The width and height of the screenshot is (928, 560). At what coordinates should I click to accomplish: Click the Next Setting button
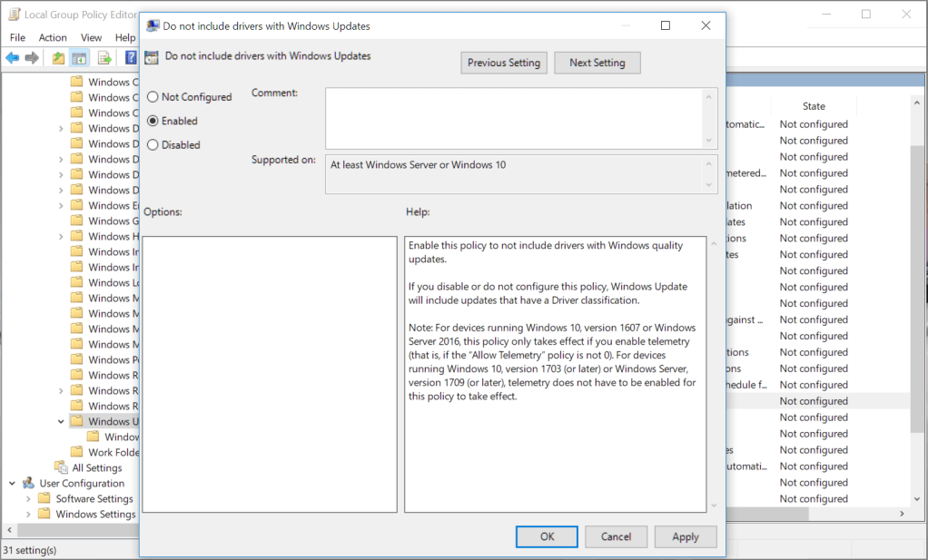coord(597,63)
